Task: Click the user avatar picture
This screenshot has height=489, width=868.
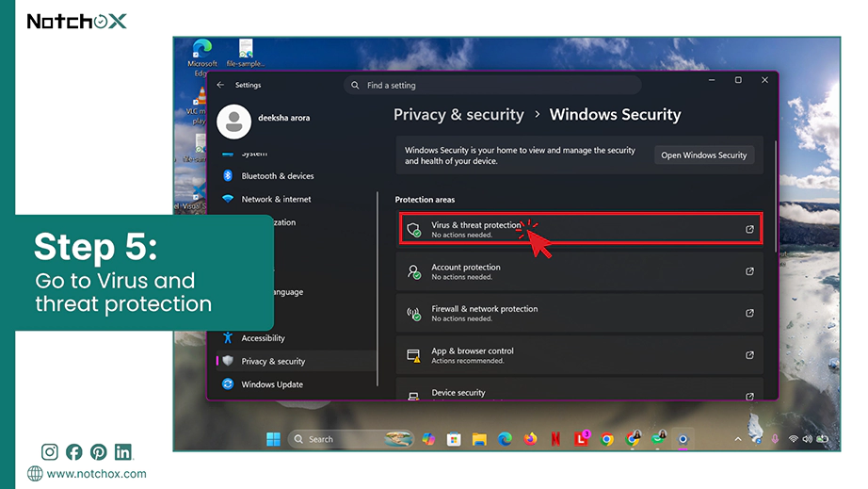Action: 233,122
